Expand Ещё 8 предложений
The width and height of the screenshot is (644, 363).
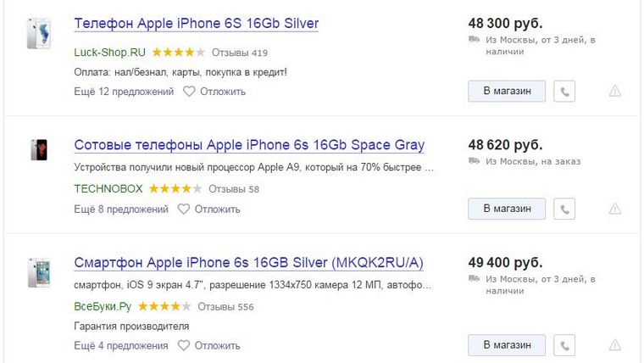(x=119, y=209)
